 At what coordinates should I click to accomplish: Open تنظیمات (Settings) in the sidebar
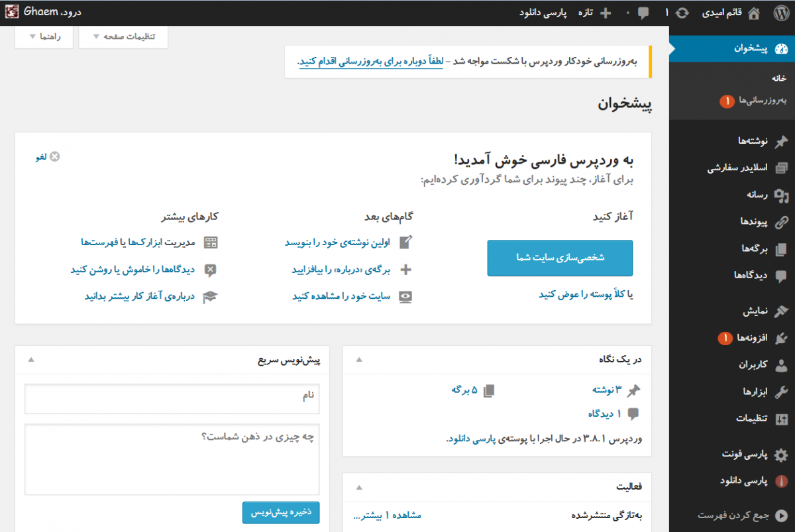click(752, 419)
